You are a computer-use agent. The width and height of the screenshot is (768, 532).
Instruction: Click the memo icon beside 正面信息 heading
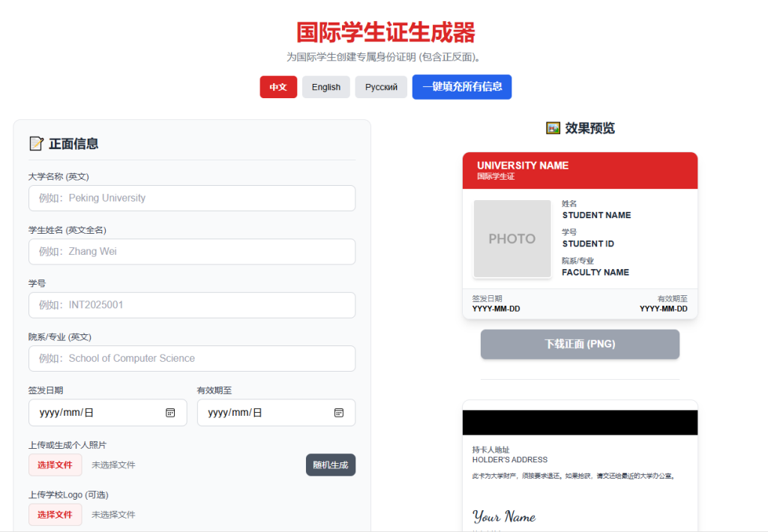pos(37,142)
